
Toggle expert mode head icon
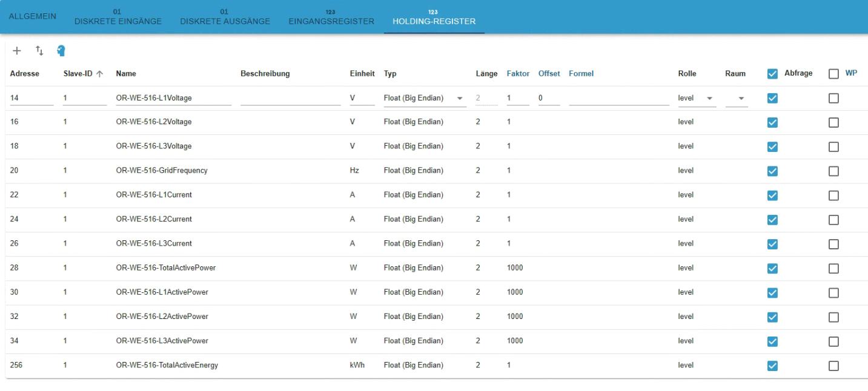61,51
